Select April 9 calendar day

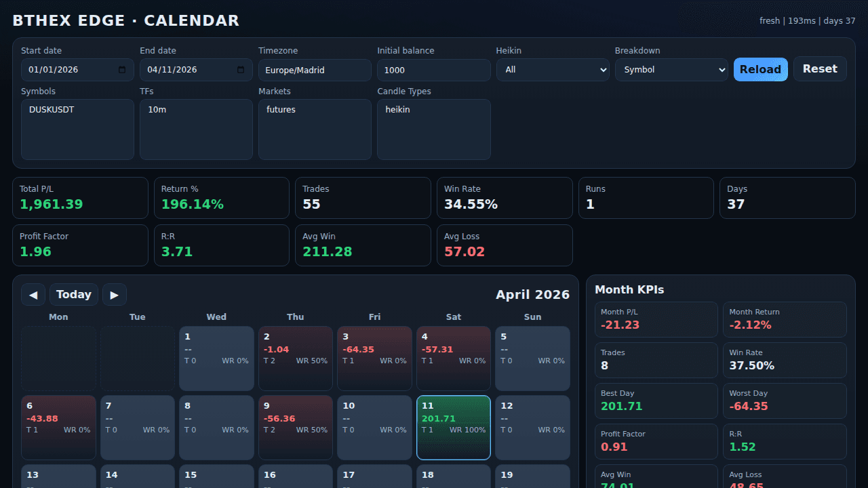pyautogui.click(x=295, y=428)
